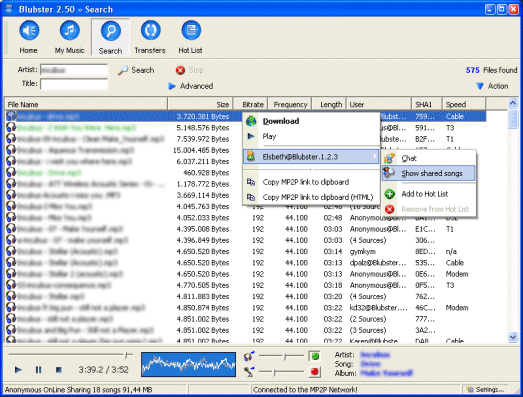Select Copy MP2P link to clipboard (HTML)
The image size is (523, 397).
(311, 197)
